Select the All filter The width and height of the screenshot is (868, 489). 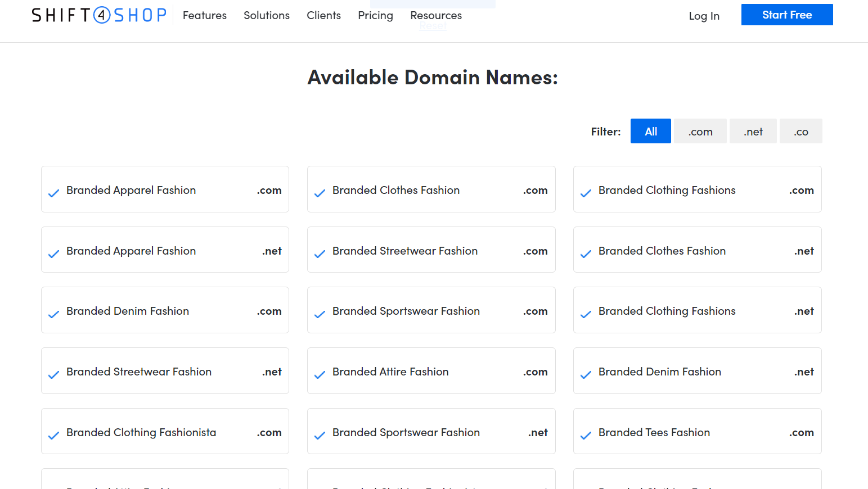click(x=651, y=131)
